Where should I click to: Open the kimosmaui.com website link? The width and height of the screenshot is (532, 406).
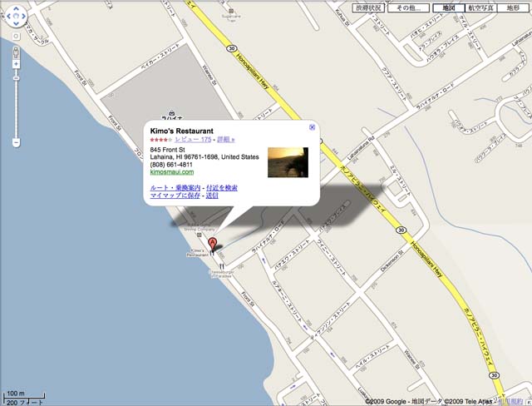coord(172,172)
